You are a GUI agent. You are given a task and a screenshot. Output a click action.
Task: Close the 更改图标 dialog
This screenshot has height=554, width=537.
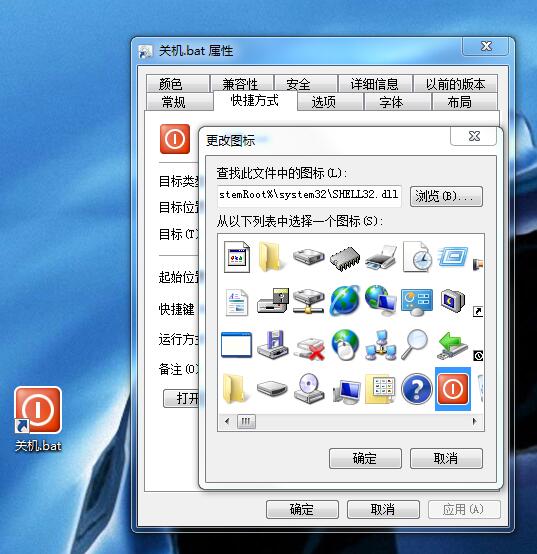tap(474, 136)
